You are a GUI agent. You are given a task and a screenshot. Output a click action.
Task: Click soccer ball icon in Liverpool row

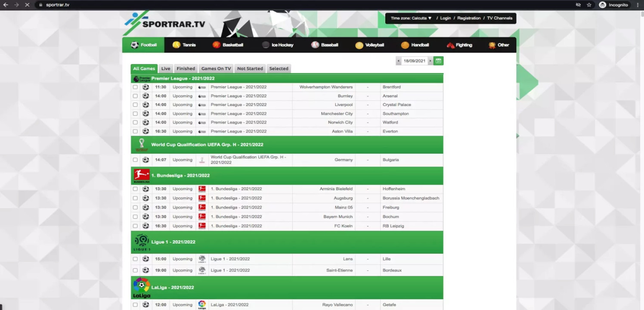tap(146, 105)
